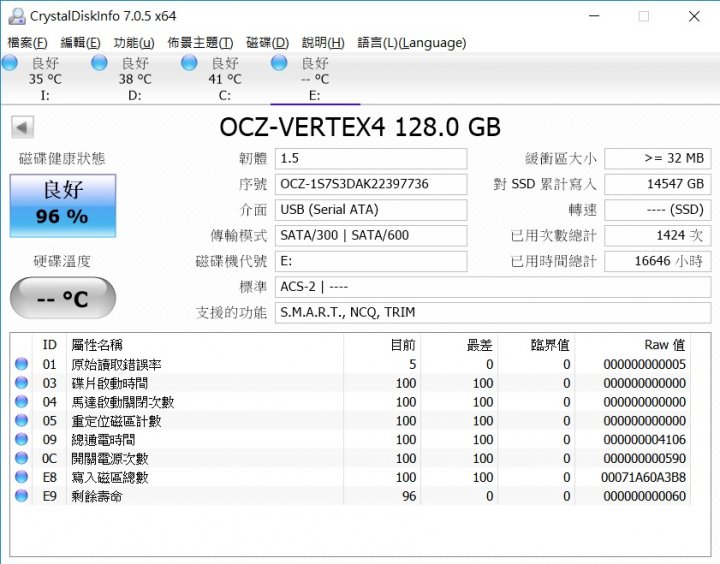Click status orb of attribute E9 剩餘壽命

22,496
